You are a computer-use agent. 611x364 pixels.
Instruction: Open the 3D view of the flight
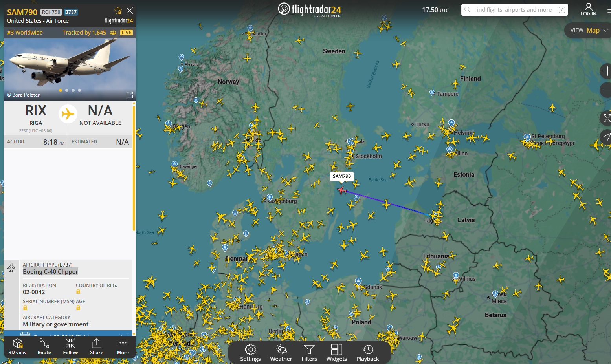[x=18, y=346]
